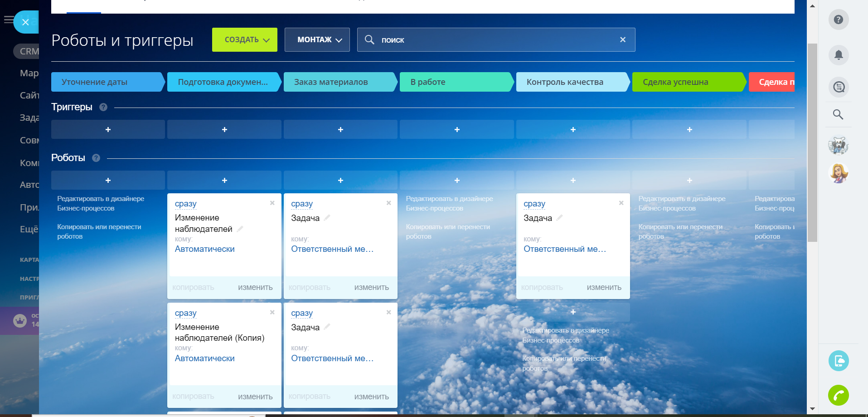868x417 pixels.
Task: Add a robot under Уточнение даты
Action: [x=108, y=180]
